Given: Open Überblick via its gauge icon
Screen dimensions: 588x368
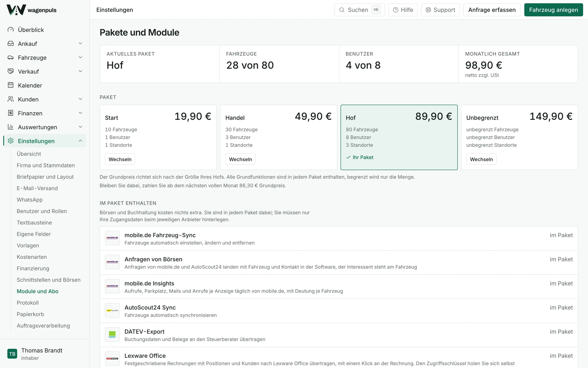Looking at the screenshot, I should (x=11, y=30).
